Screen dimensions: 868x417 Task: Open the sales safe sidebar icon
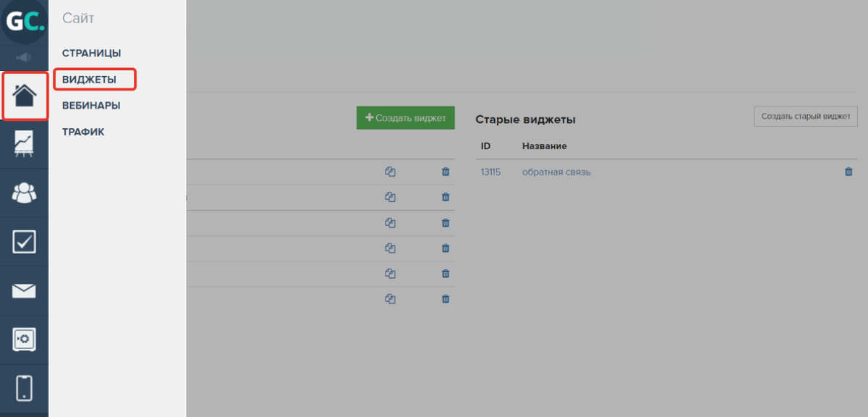coord(25,339)
